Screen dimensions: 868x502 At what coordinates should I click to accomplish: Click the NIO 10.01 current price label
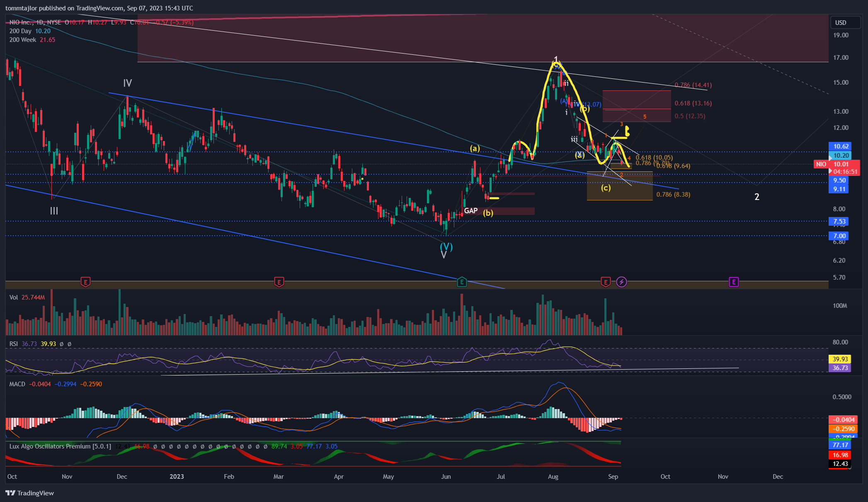(838, 164)
